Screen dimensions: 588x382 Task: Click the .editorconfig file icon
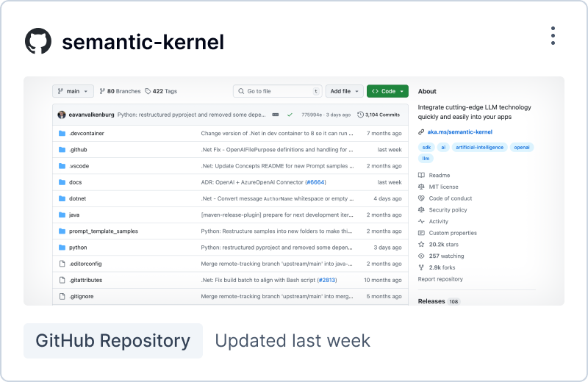tap(62, 264)
